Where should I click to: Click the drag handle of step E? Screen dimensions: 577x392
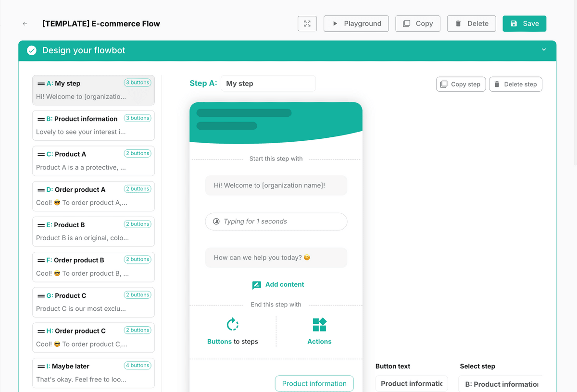pyautogui.click(x=41, y=225)
